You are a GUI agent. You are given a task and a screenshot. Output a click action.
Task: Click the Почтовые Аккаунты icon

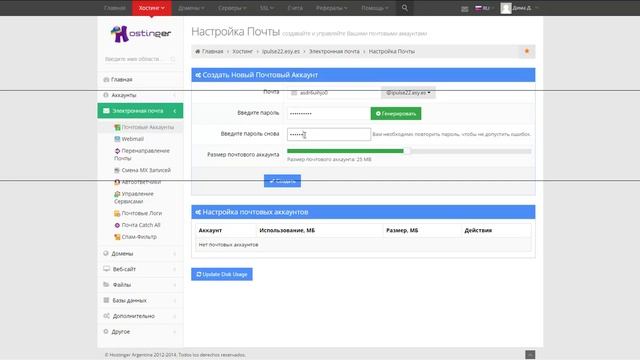tap(117, 127)
